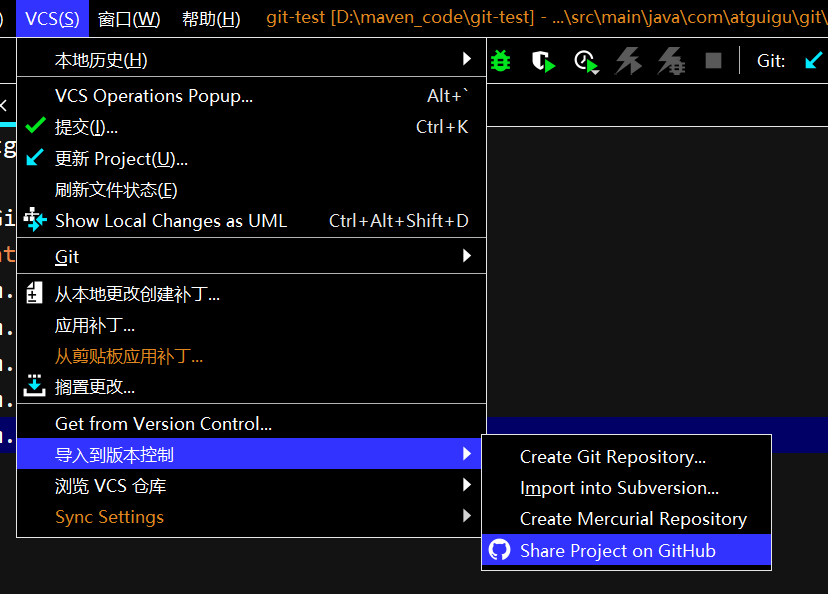
Task: Select 浏览 VCS 仓库 entry
Action: pos(249,486)
